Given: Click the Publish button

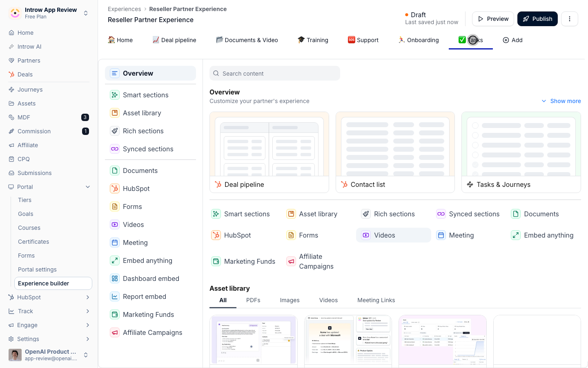Looking at the screenshot, I should (537, 19).
